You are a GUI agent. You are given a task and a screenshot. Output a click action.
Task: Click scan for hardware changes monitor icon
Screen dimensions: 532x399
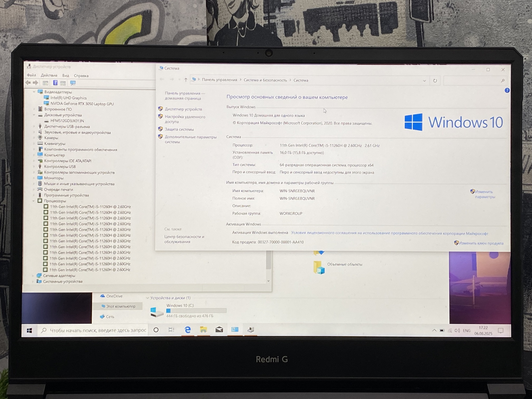[73, 83]
